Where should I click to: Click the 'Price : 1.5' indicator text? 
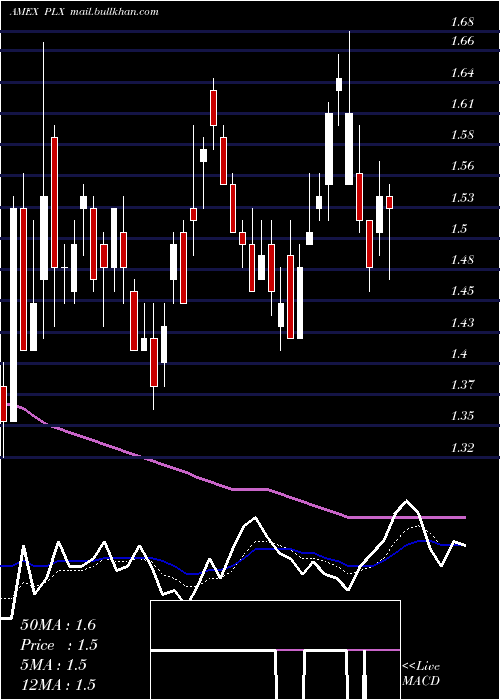59,645
